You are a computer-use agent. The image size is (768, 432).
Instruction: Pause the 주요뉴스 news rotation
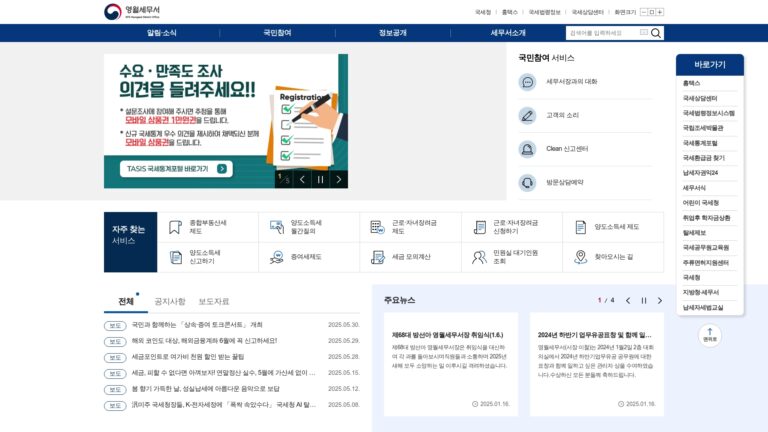(644, 301)
